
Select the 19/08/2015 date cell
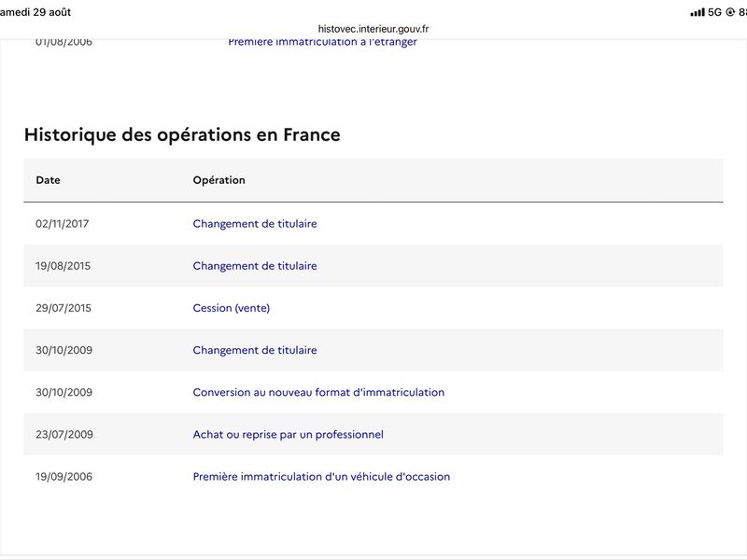(63, 266)
